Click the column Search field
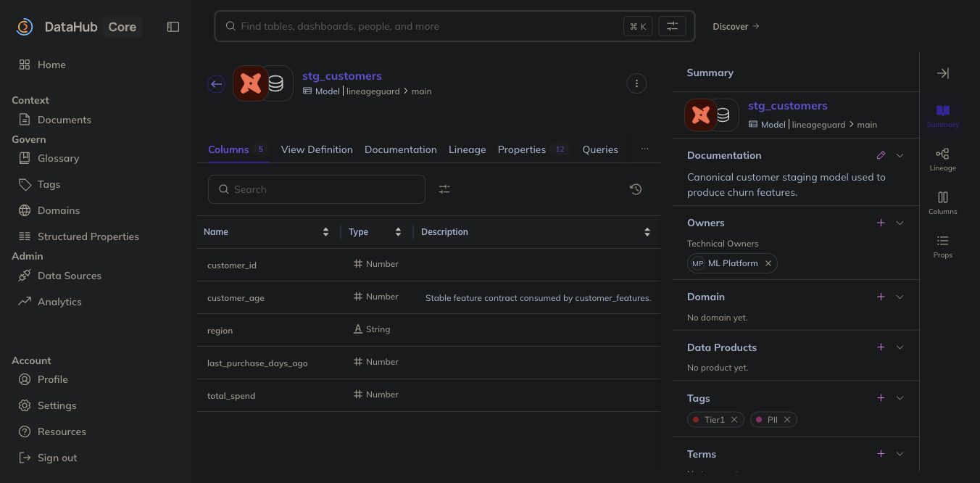The height and width of the screenshot is (483, 980). (317, 189)
